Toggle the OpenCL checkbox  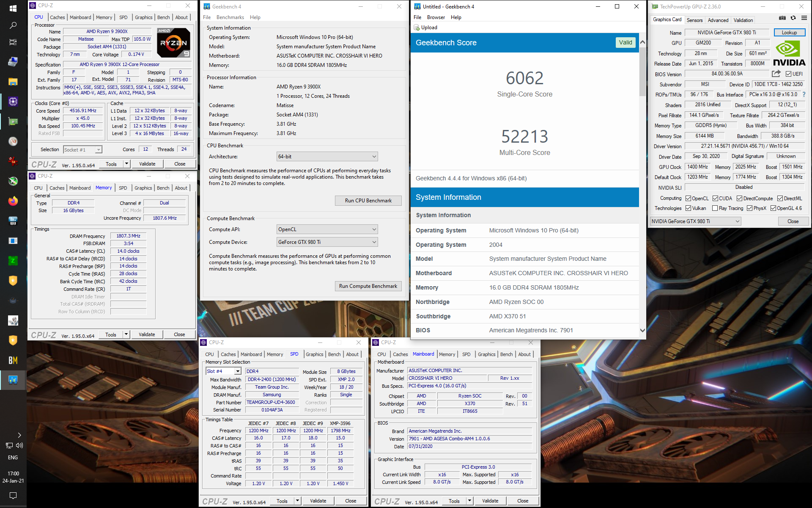[x=688, y=199]
